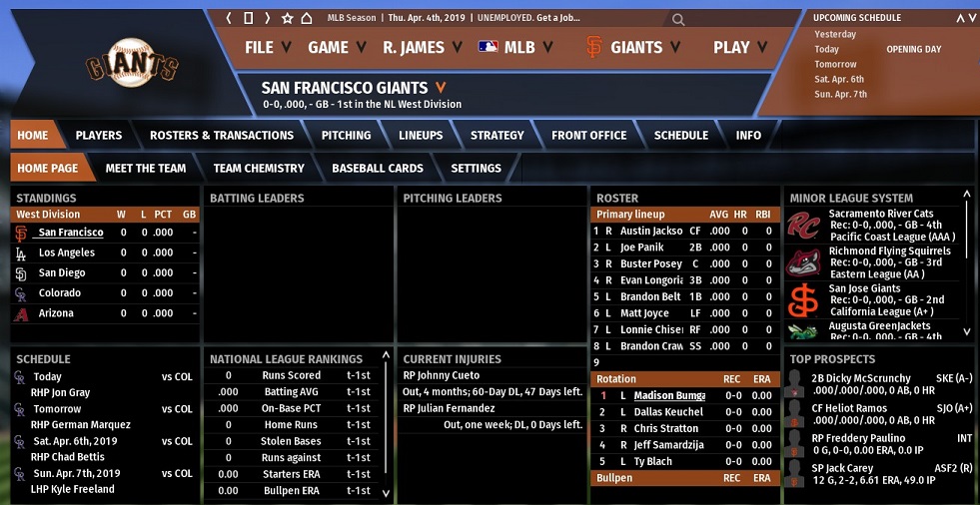
Task: Click Jack Carey's player silhouette icon
Action: point(795,474)
